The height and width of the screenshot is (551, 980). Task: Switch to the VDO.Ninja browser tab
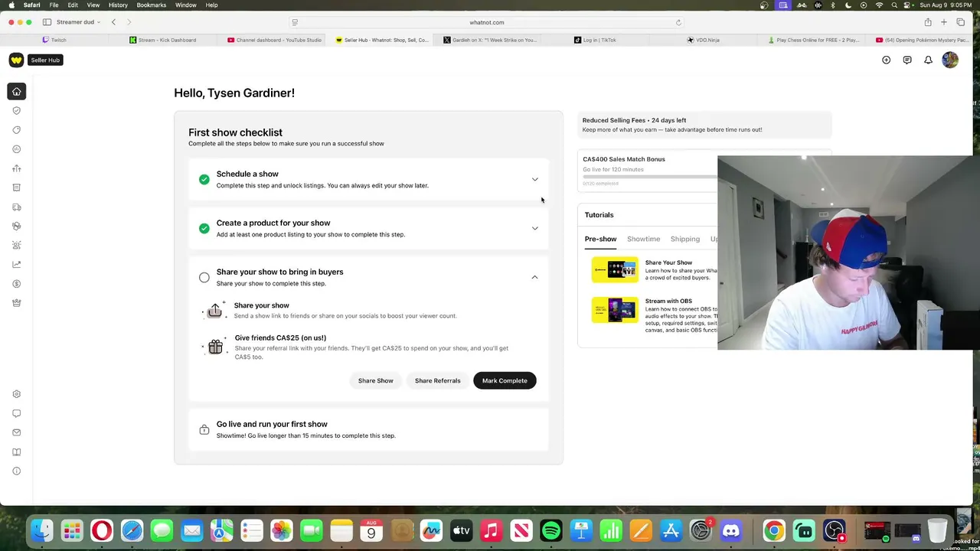pos(703,40)
